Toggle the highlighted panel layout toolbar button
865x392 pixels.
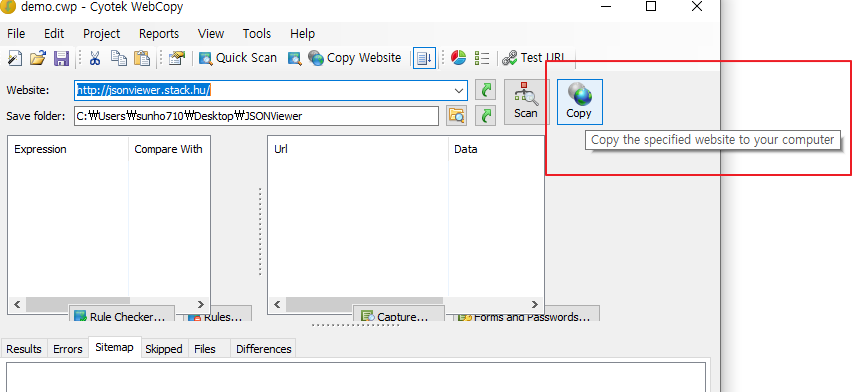[424, 58]
